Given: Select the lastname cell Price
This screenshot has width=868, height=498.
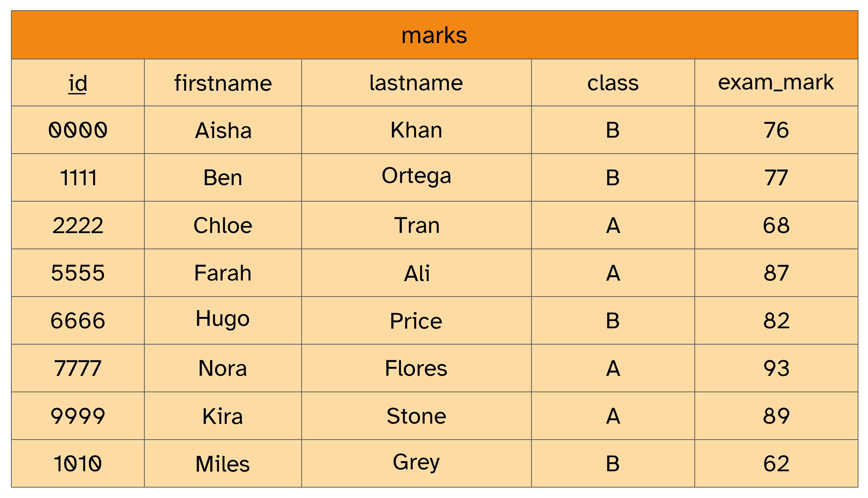Looking at the screenshot, I should [416, 321].
